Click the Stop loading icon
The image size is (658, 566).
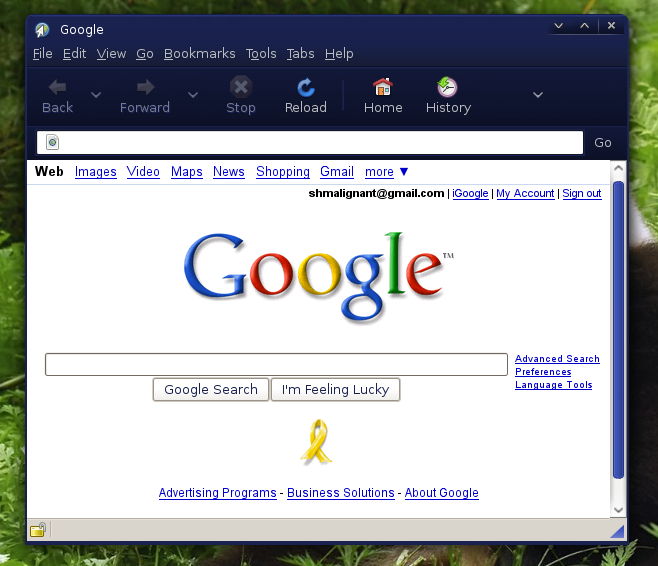(241, 87)
